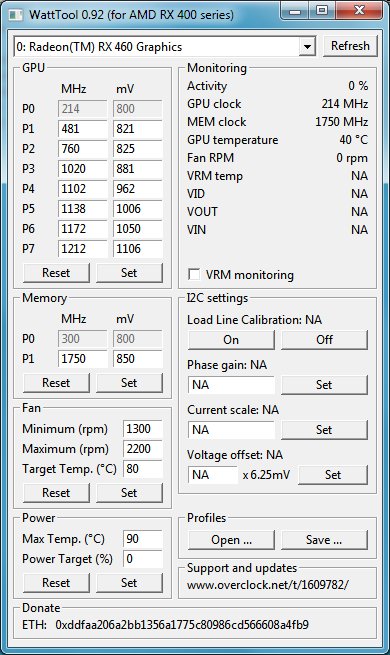This screenshot has height=655, width=390.
Task: Click Set next to Current scale
Action: [324, 430]
